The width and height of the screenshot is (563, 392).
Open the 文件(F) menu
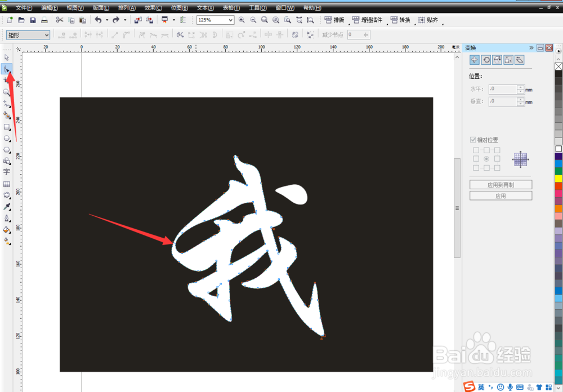click(24, 8)
